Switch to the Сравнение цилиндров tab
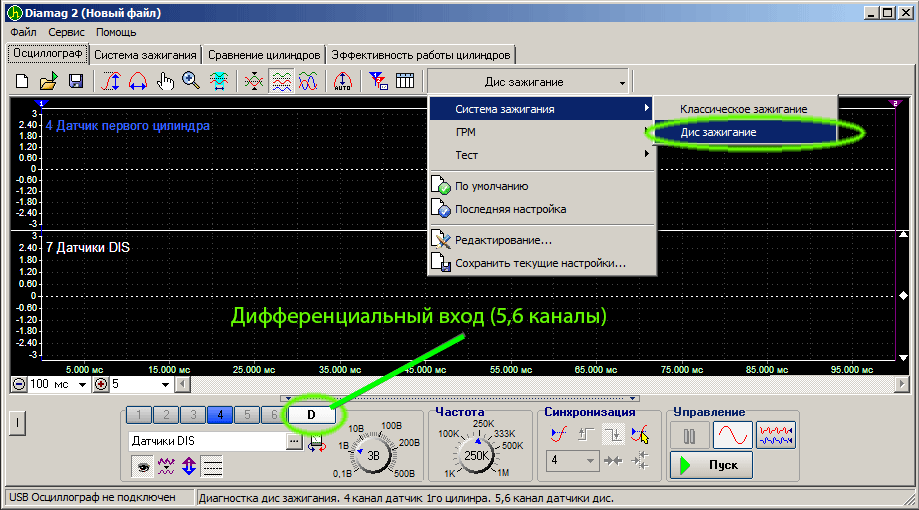 pos(264,55)
